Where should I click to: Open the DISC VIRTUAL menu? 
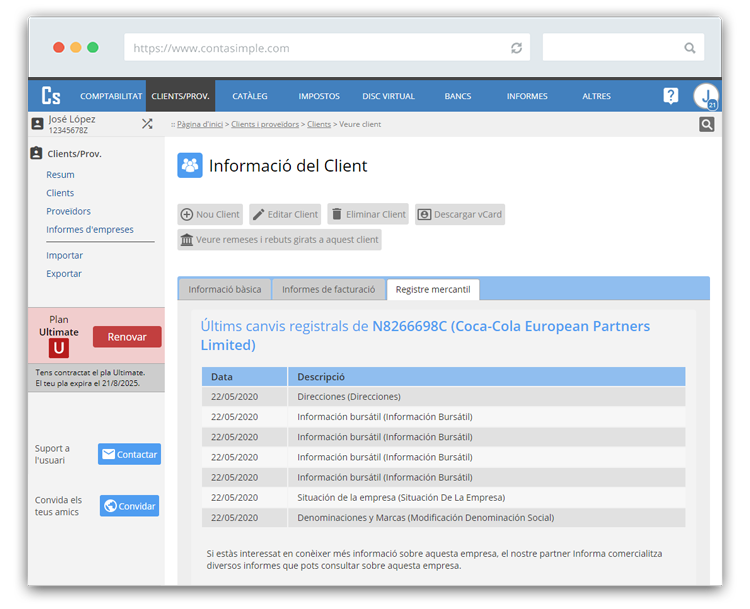pos(388,96)
